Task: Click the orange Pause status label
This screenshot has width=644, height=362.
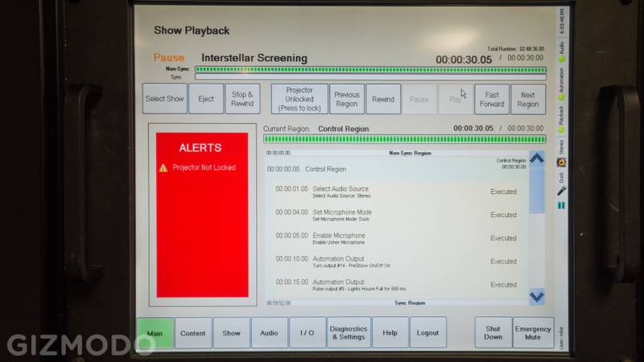Action: click(x=169, y=57)
